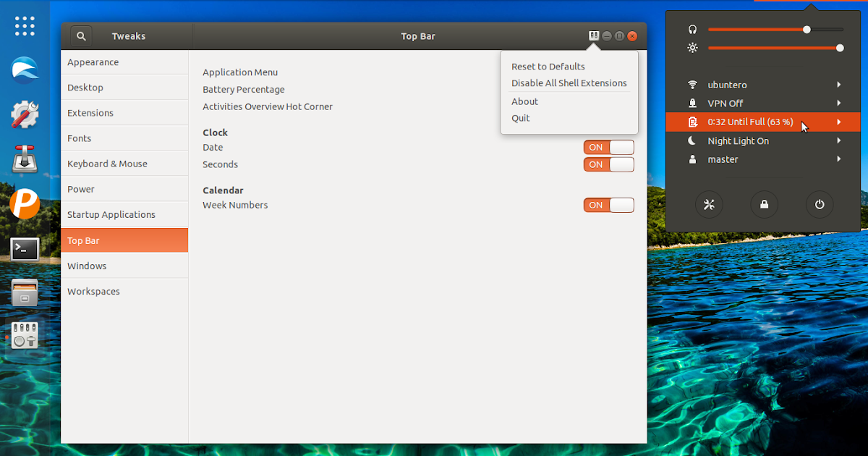Click the Activities Overview Hot Corner label
The image size is (868, 456).
tap(268, 106)
